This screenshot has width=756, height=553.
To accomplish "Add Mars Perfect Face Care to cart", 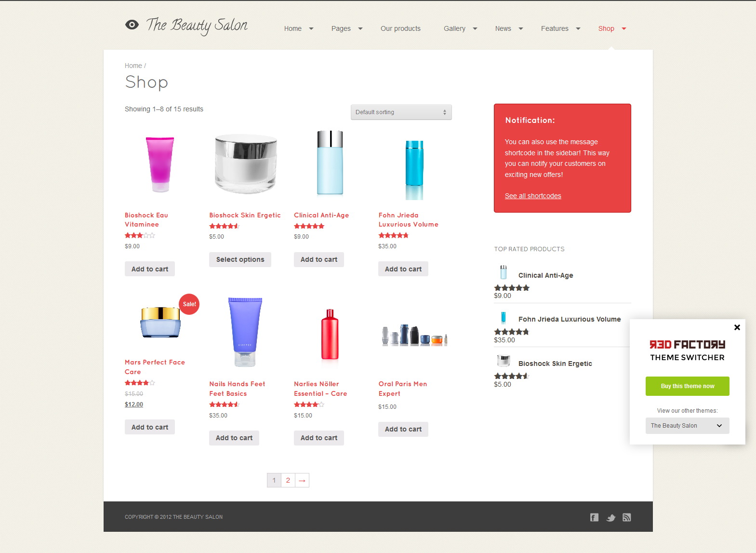I will pos(150,427).
